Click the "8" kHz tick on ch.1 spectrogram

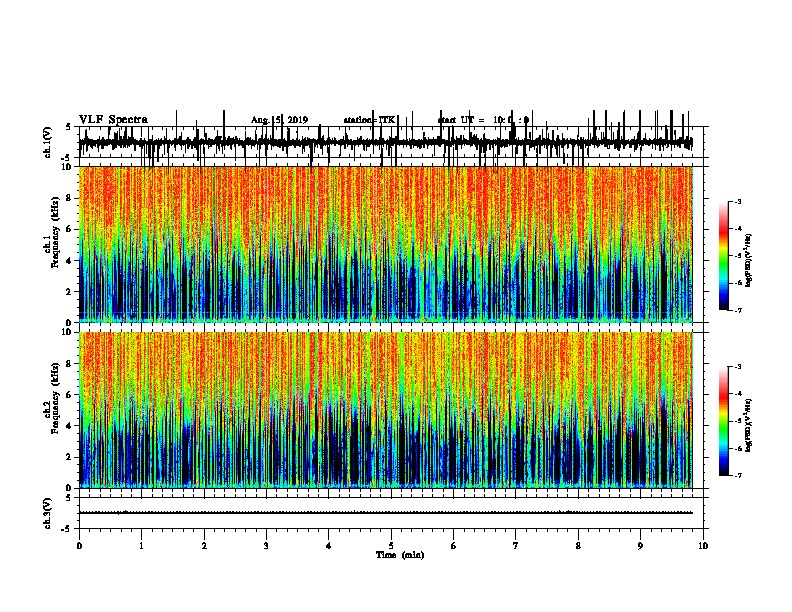point(69,198)
